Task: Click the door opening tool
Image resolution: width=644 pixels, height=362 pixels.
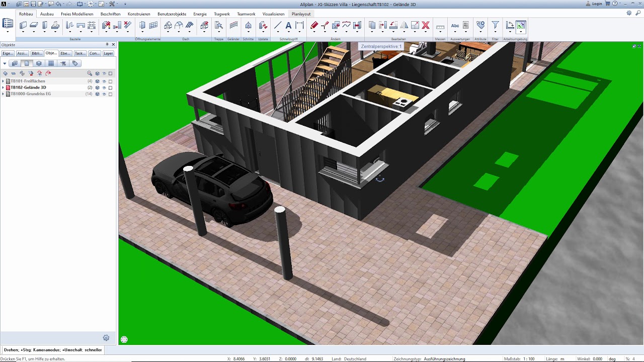Action: [142, 25]
